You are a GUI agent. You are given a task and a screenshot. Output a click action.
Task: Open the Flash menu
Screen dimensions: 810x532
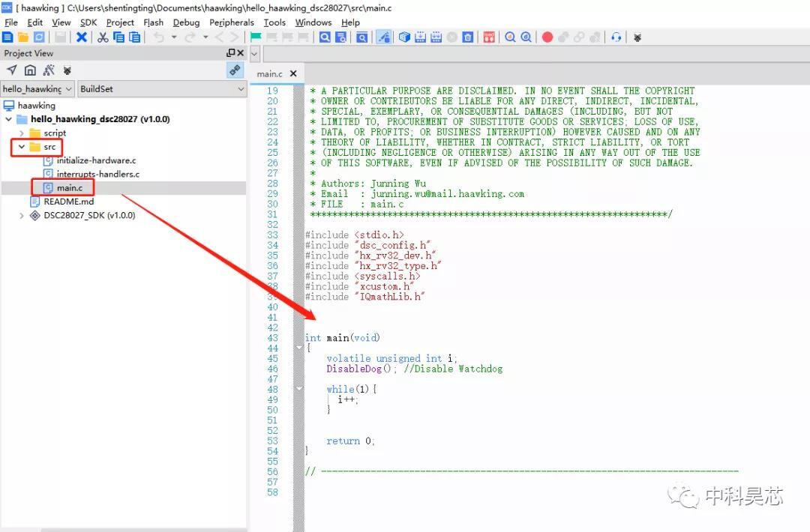pyautogui.click(x=154, y=22)
